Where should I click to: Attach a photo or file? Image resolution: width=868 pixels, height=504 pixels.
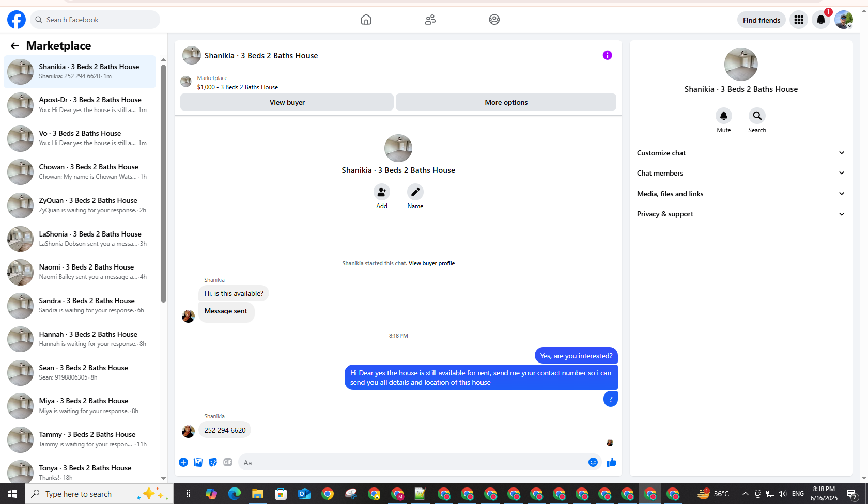[x=198, y=462]
